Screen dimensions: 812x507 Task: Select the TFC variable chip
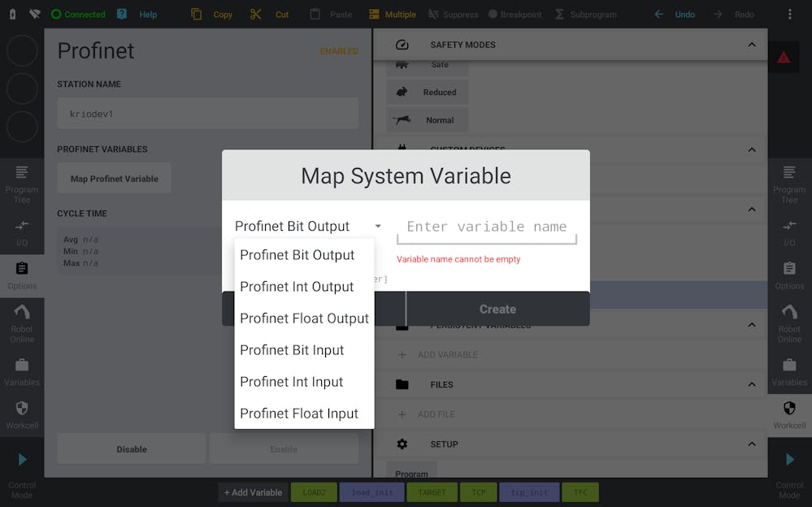pos(580,492)
